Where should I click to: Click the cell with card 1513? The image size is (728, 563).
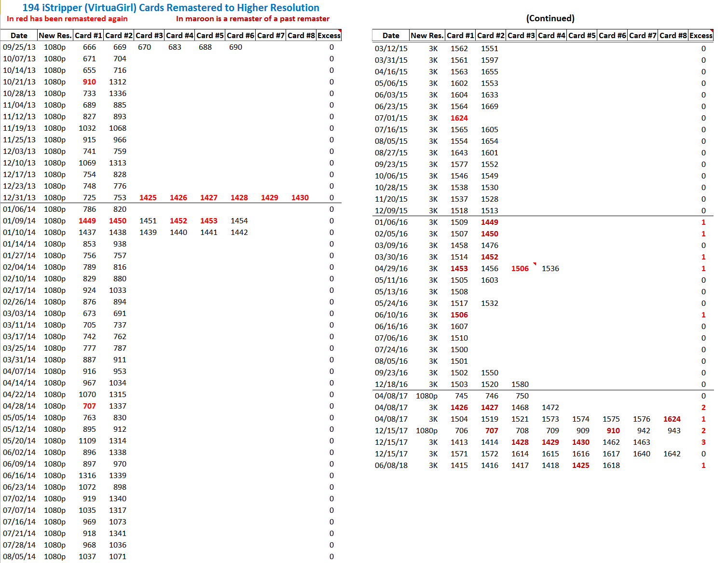coord(490,211)
